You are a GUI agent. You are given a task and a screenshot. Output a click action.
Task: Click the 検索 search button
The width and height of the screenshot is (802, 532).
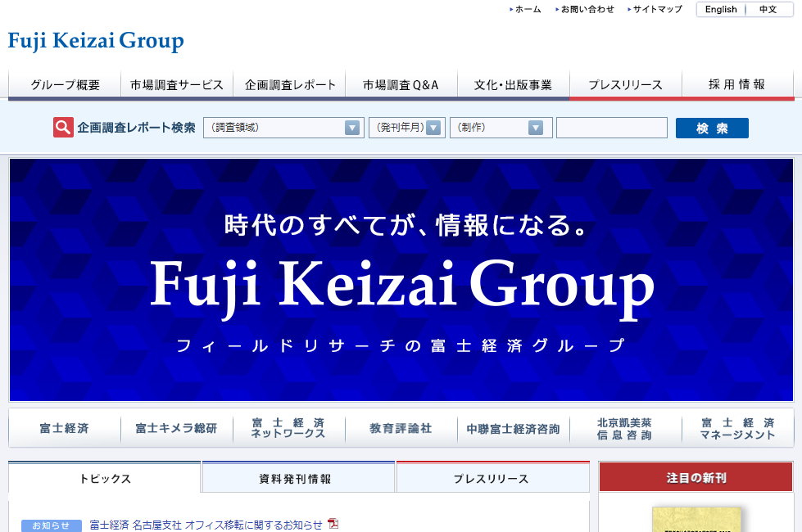coord(711,128)
